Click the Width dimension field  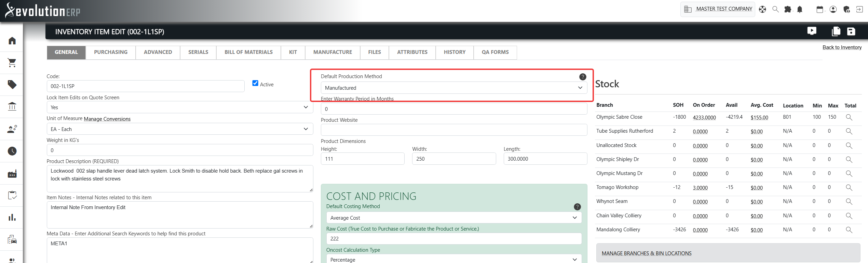coord(454,159)
